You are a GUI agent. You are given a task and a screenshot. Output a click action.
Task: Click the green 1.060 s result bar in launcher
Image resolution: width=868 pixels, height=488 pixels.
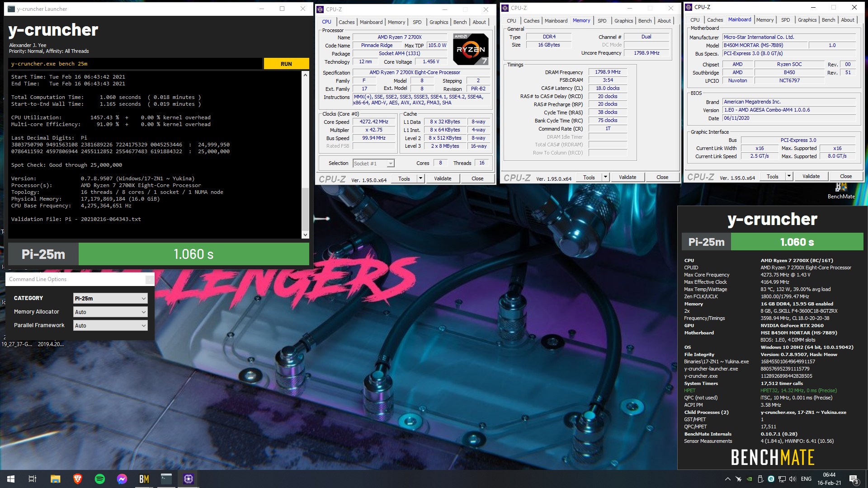(x=194, y=254)
